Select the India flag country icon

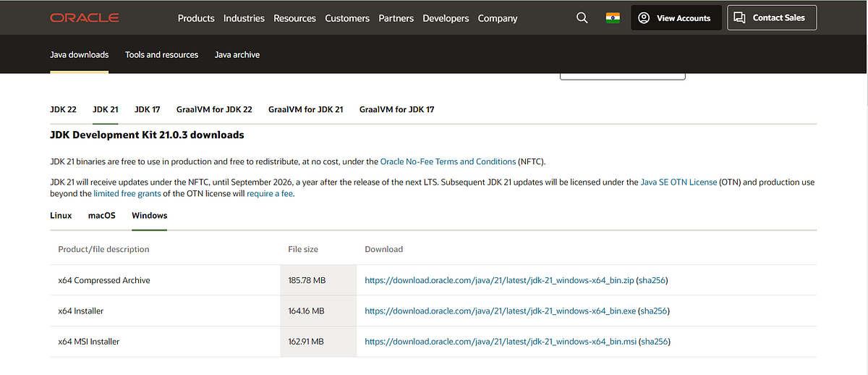(x=613, y=18)
